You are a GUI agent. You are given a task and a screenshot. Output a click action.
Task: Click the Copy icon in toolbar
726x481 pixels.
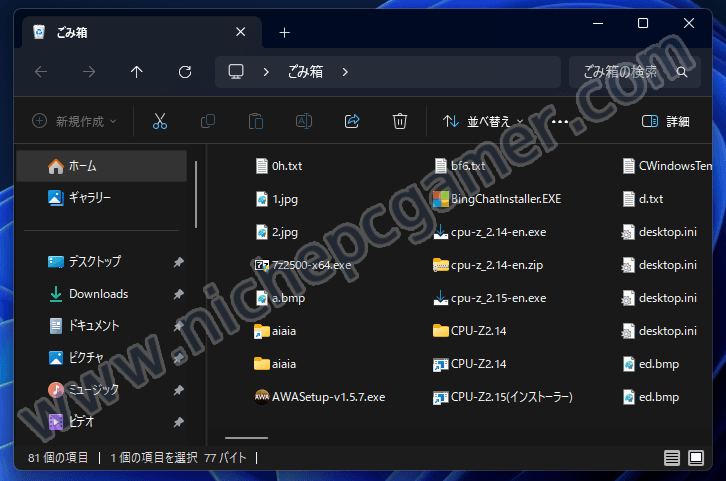[x=208, y=121]
